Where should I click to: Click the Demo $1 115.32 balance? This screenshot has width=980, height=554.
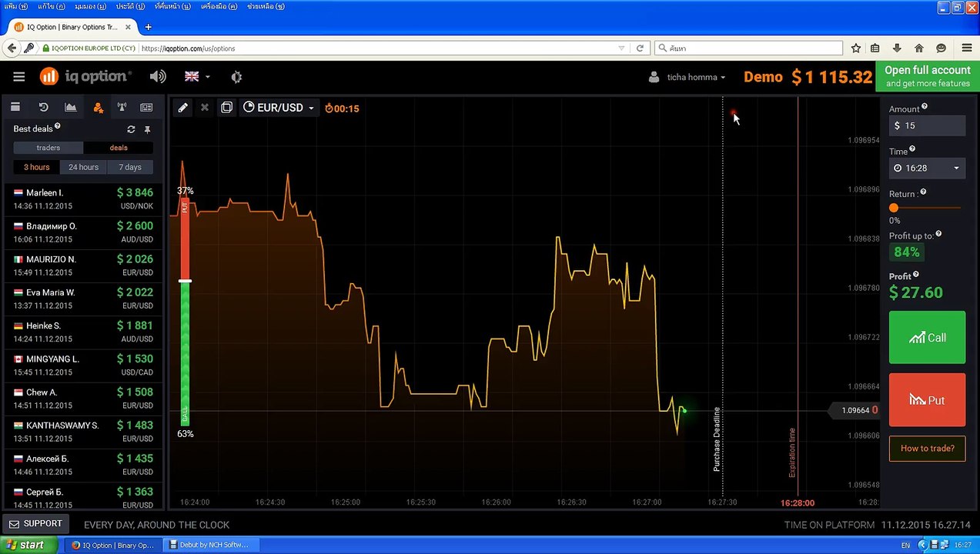tap(808, 77)
